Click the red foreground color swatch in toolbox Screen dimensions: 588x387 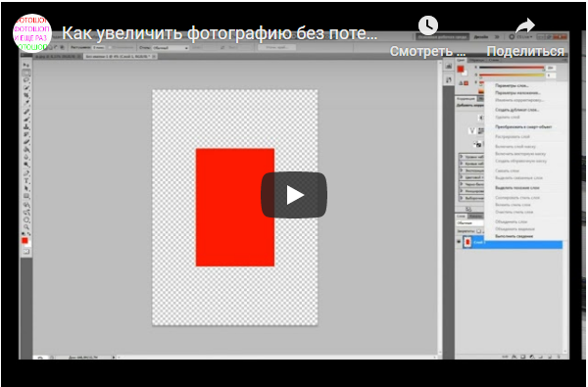(x=24, y=241)
